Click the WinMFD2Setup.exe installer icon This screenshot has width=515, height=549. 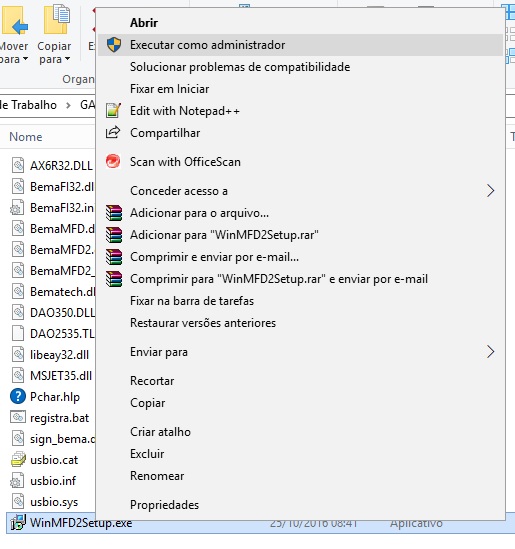pos(18,522)
